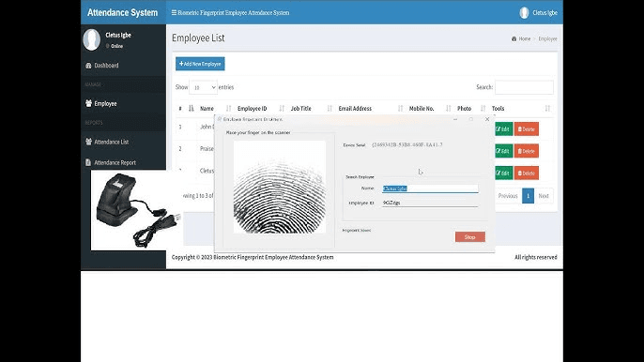Click the Home breadcrumb dashboard icon
The image size is (644, 362).
(514, 38)
